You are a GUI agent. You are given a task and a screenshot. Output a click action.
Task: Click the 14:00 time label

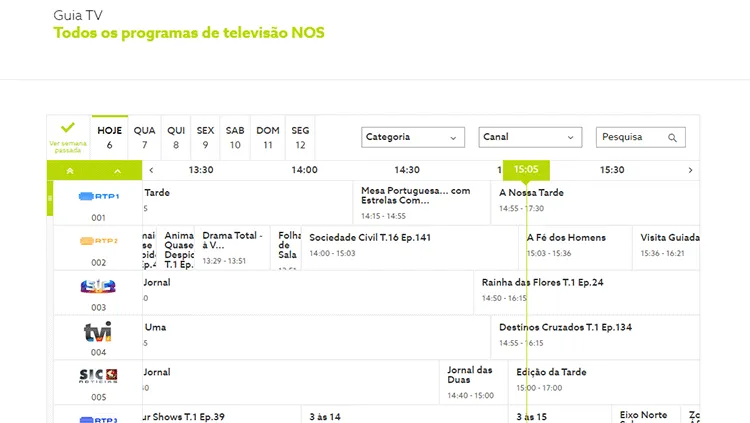click(305, 170)
